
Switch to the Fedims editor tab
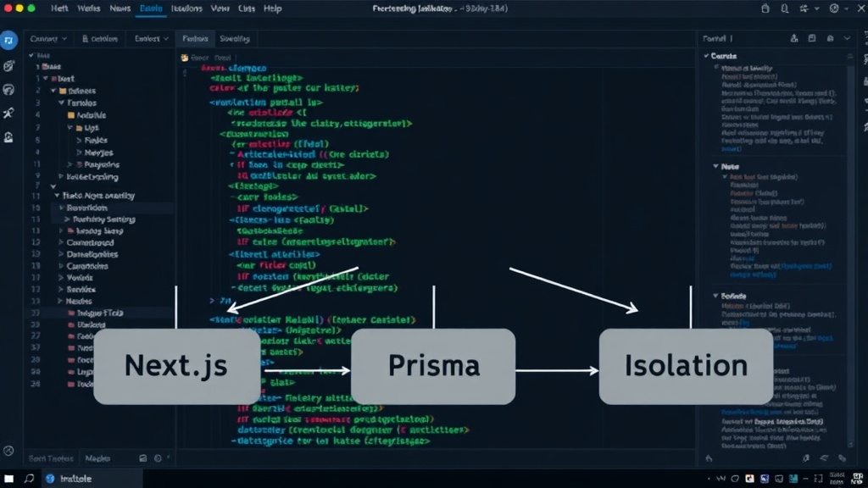[x=196, y=39]
